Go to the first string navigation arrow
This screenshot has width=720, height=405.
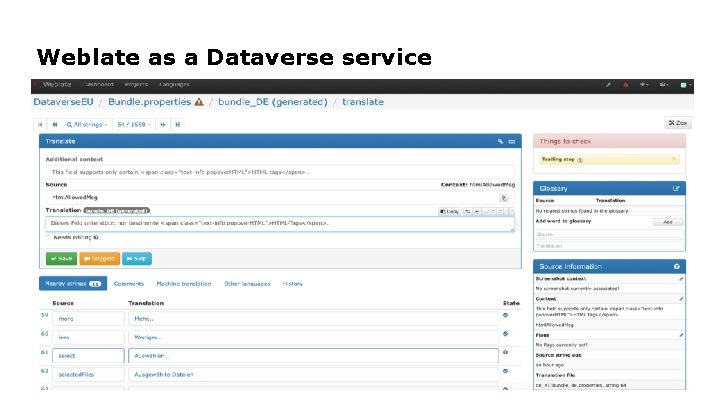[x=40, y=124]
